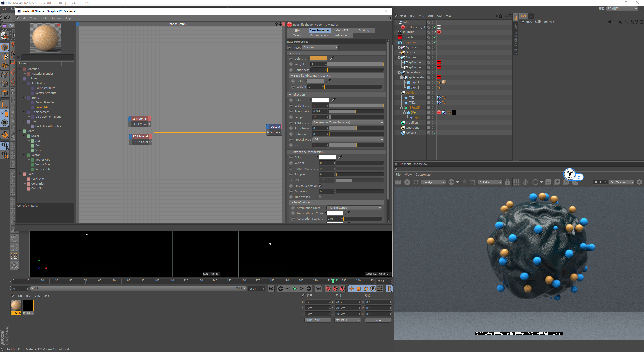This screenshot has height=352, width=644.
Task: Collapse the Reflection section
Action: tap(290, 95)
